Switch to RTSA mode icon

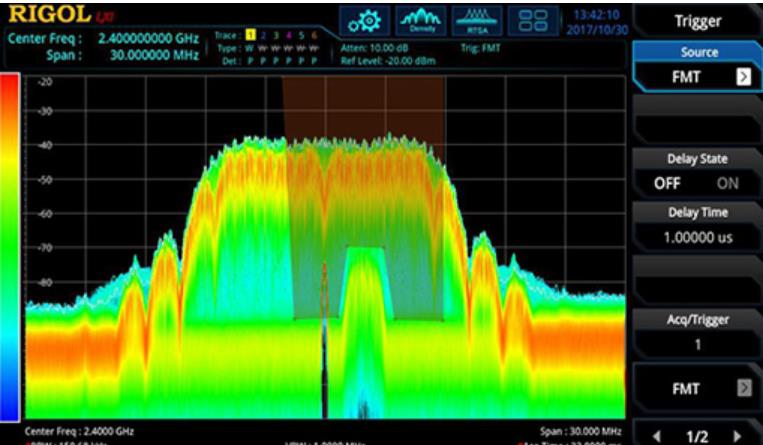click(477, 21)
